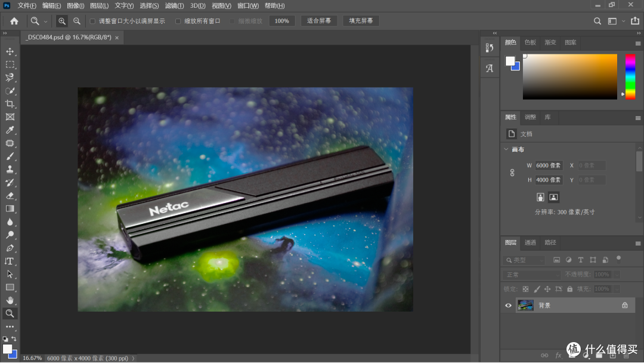Screen dimensions: 644x363
Task: Open the 图层(L) menu
Action: 100,6
